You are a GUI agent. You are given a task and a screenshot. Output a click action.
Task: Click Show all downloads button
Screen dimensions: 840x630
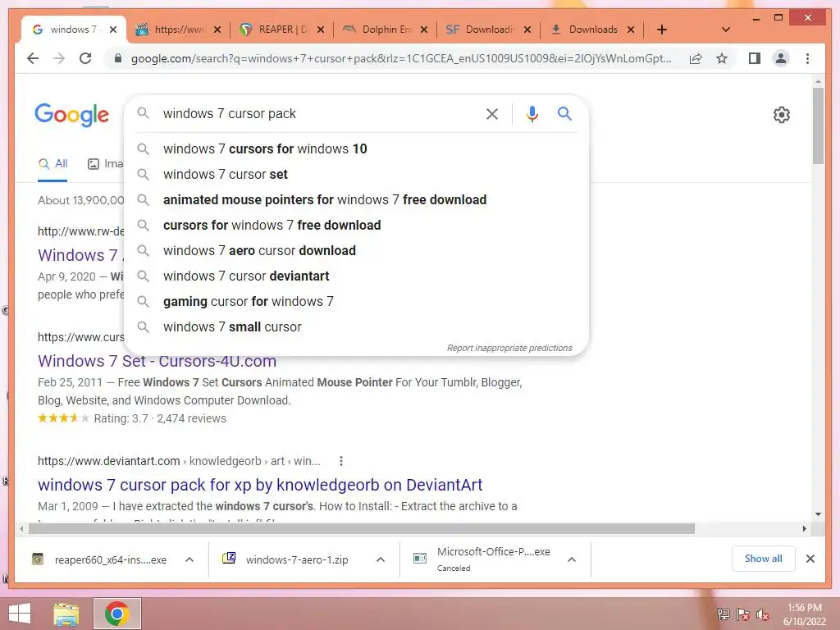764,559
